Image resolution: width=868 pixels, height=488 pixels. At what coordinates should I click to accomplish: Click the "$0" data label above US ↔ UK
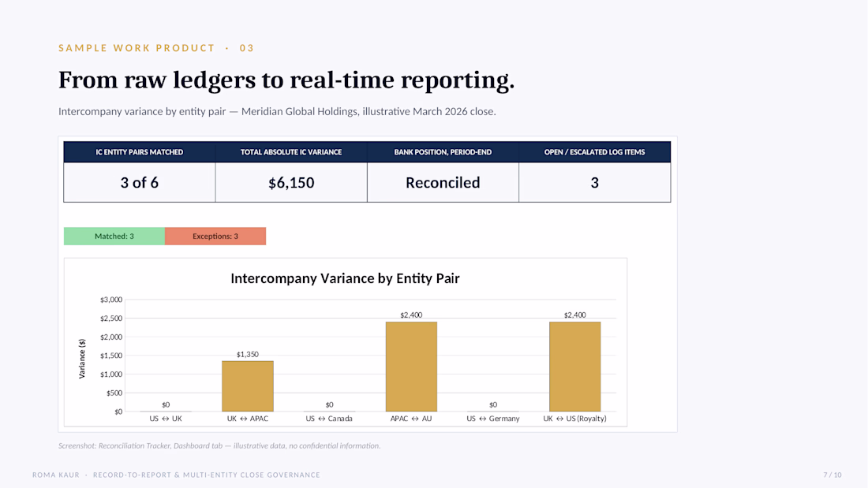(x=166, y=405)
